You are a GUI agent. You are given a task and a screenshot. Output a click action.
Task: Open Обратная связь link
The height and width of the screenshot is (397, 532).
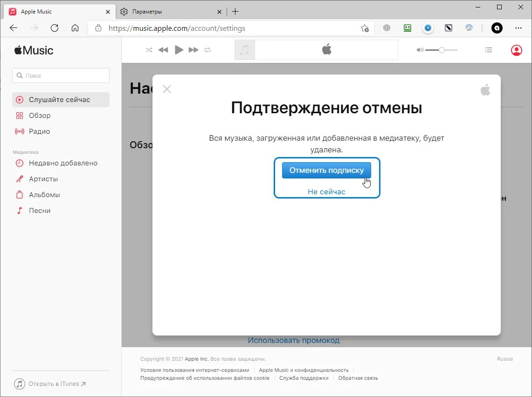[358, 378]
